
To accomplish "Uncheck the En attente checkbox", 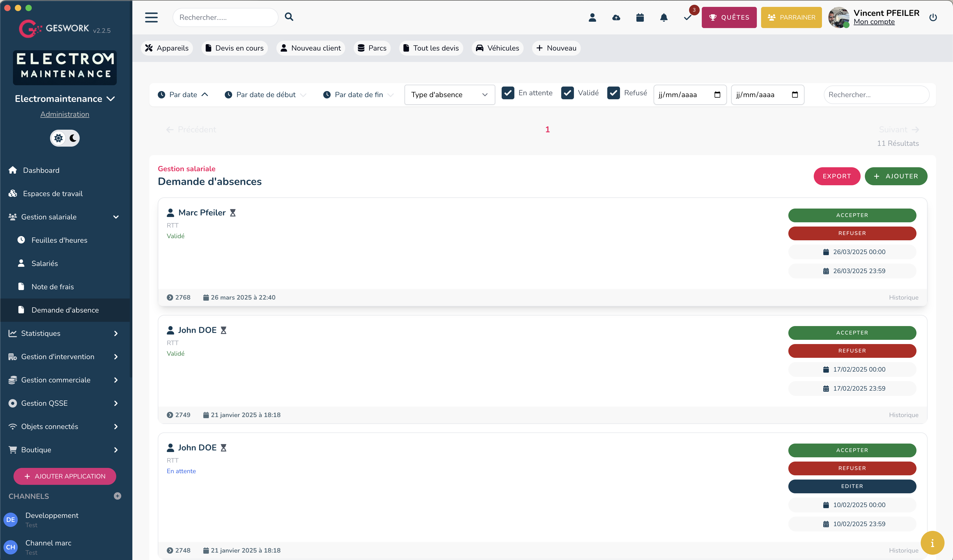I will coord(507,93).
